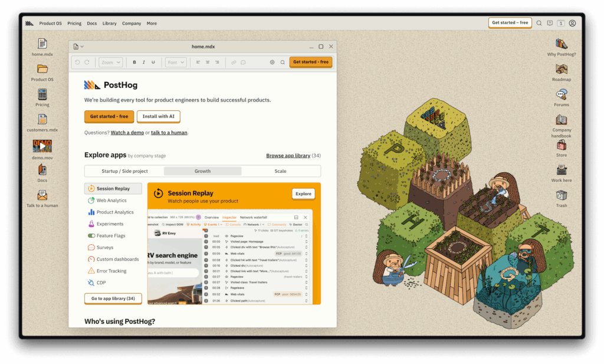
Task: Open the account profile icon
Action: tap(572, 23)
